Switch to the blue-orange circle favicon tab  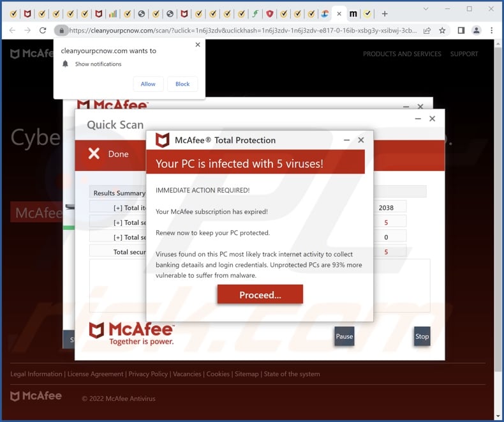[325, 14]
